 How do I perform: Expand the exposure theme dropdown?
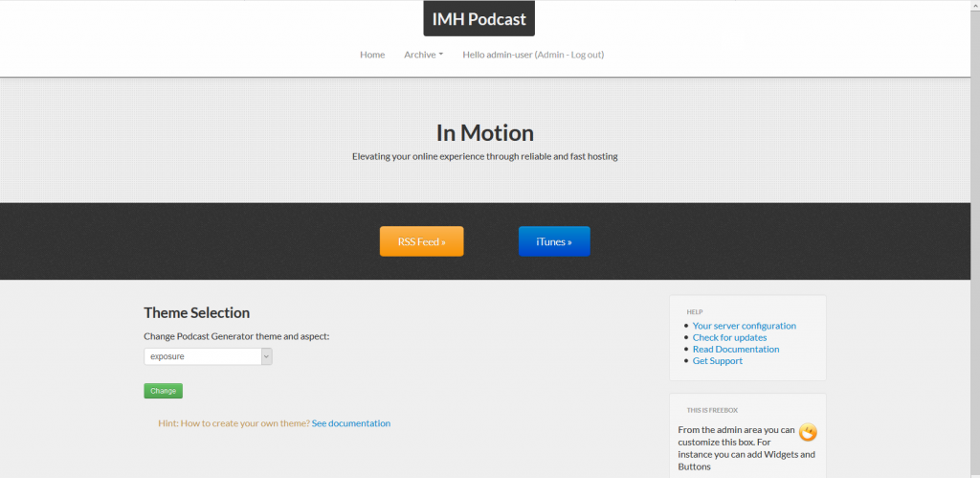208,356
